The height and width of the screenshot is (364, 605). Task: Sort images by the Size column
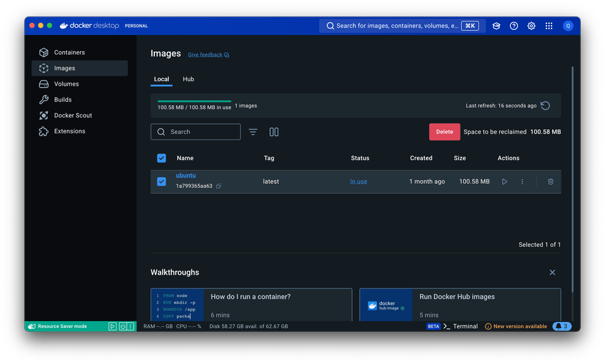(x=460, y=158)
